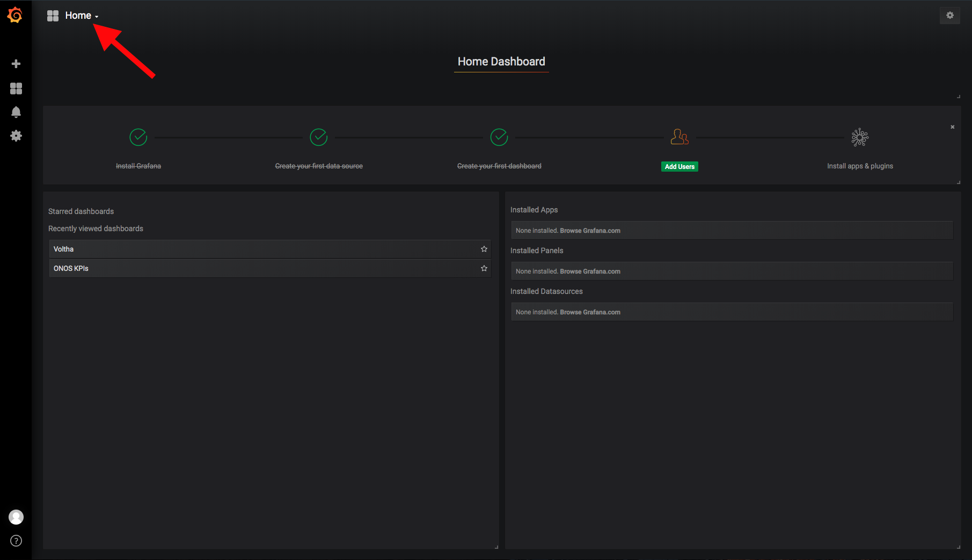The width and height of the screenshot is (972, 560).
Task: Expand the Home dashboard picker dropdown
Action: pyautogui.click(x=82, y=16)
